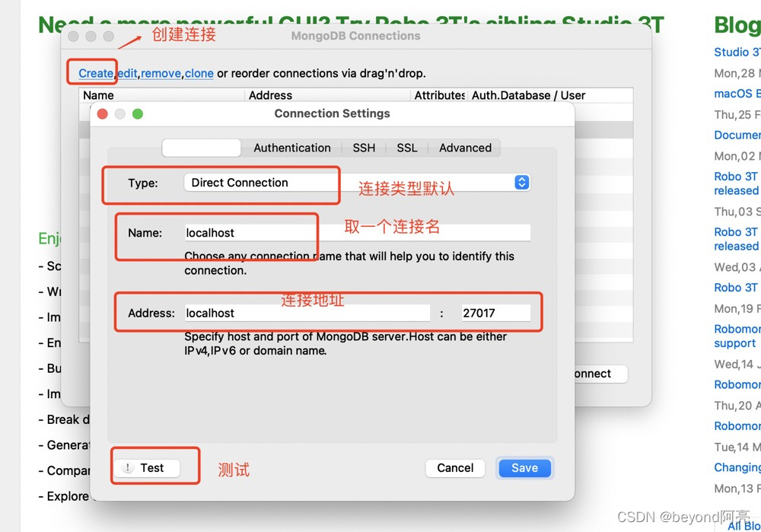Switch to the SSL tab
Image resolution: width=761 pixels, height=532 pixels.
pos(406,148)
